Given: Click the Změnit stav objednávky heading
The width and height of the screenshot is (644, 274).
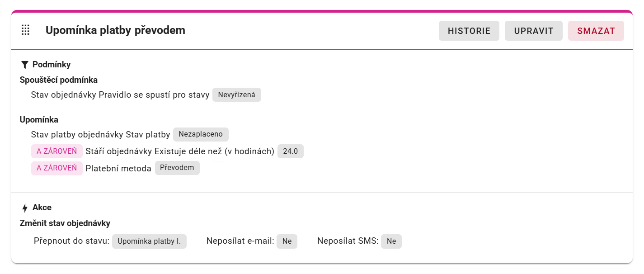Looking at the screenshot, I should pos(65,223).
